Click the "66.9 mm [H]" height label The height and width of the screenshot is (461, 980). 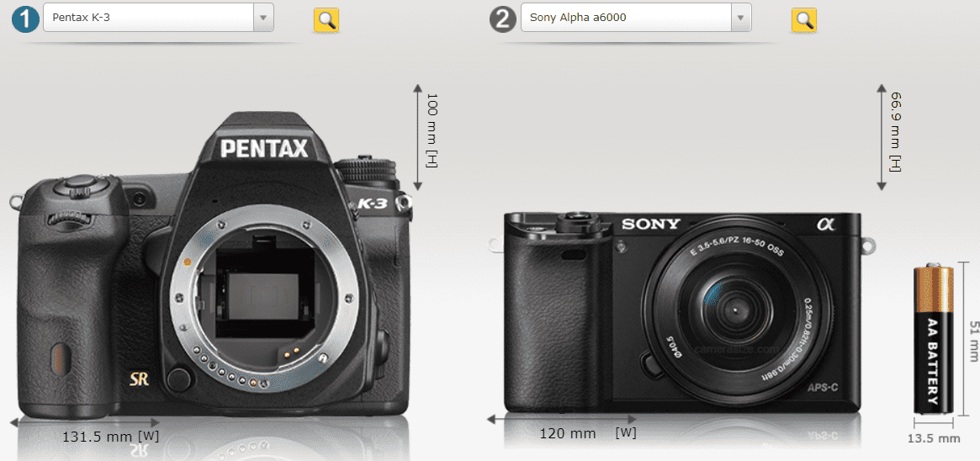click(896, 132)
